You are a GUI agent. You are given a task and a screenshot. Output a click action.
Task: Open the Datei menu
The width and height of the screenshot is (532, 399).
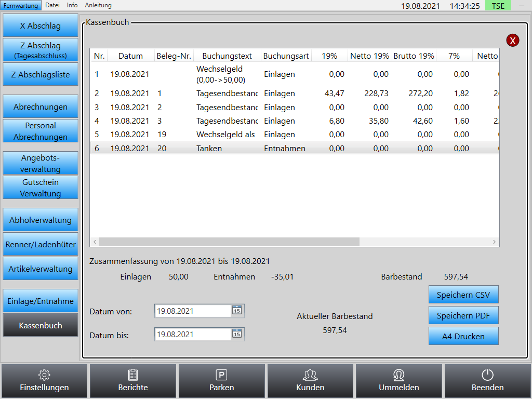[x=52, y=5]
